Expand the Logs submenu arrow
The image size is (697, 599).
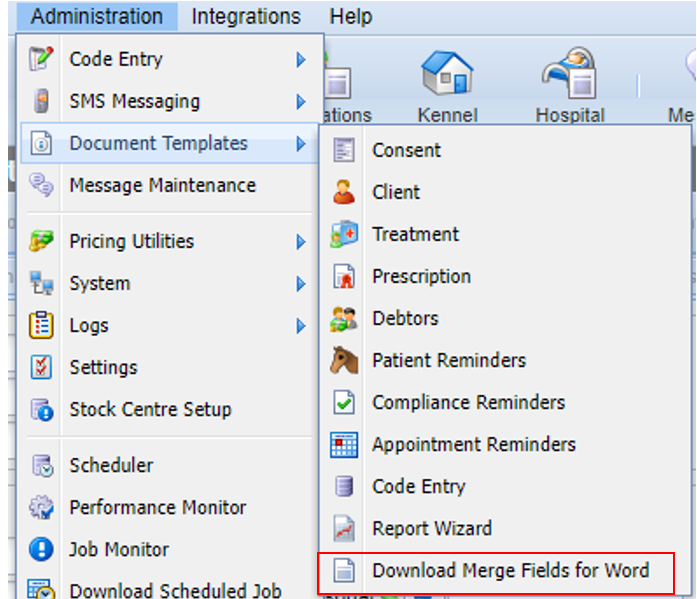[300, 326]
